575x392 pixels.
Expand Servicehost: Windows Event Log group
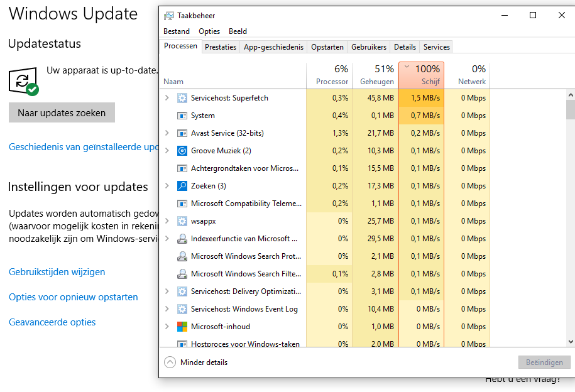point(167,309)
